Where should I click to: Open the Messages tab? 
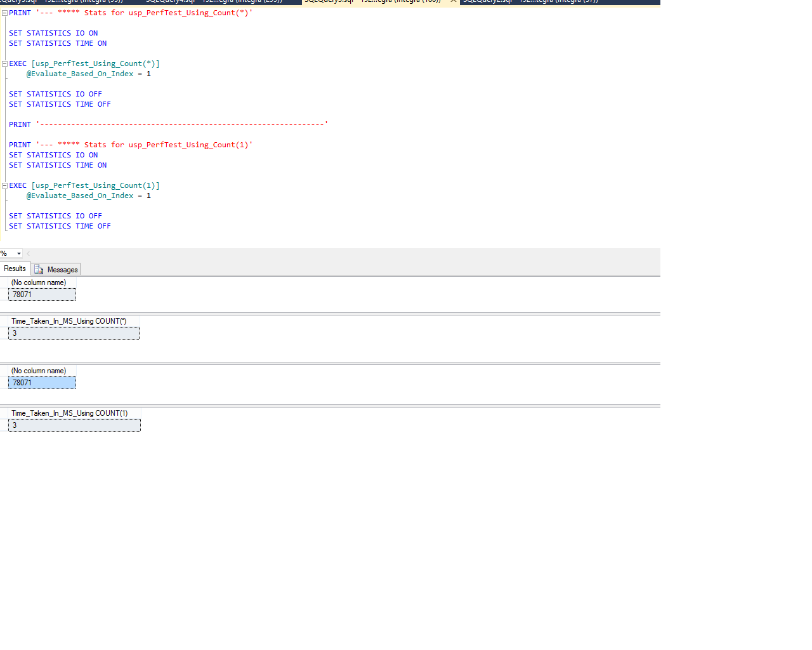pyautogui.click(x=56, y=269)
